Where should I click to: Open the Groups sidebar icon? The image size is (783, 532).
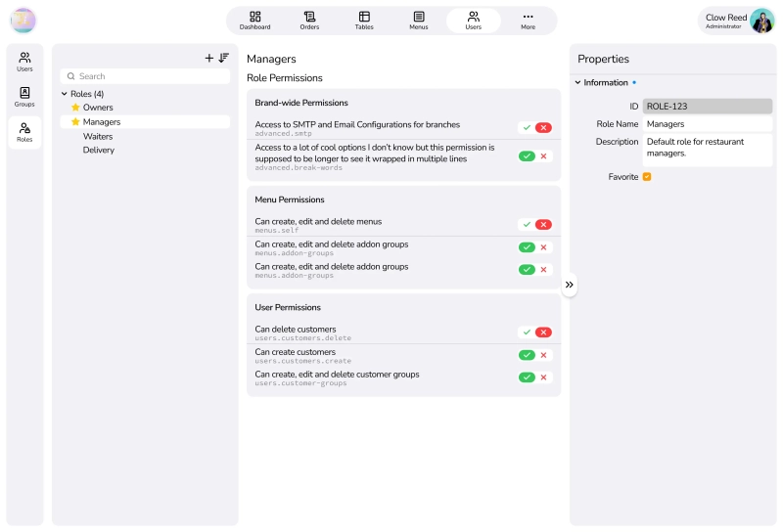pyautogui.click(x=24, y=93)
